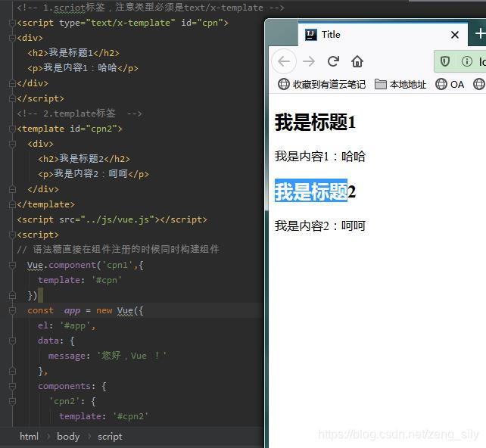Collapse the template id="cpn2" block
This screenshot has width=486, height=448.
tap(12, 129)
